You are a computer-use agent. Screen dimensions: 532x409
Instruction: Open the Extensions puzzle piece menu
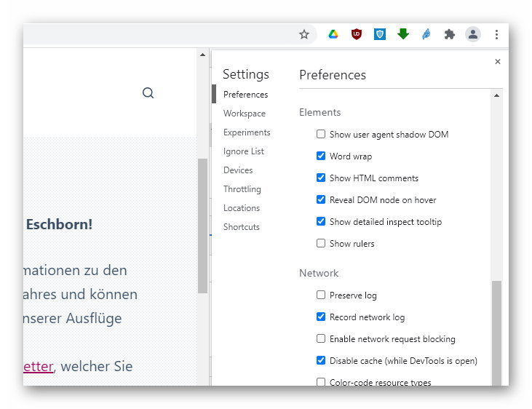coord(450,34)
